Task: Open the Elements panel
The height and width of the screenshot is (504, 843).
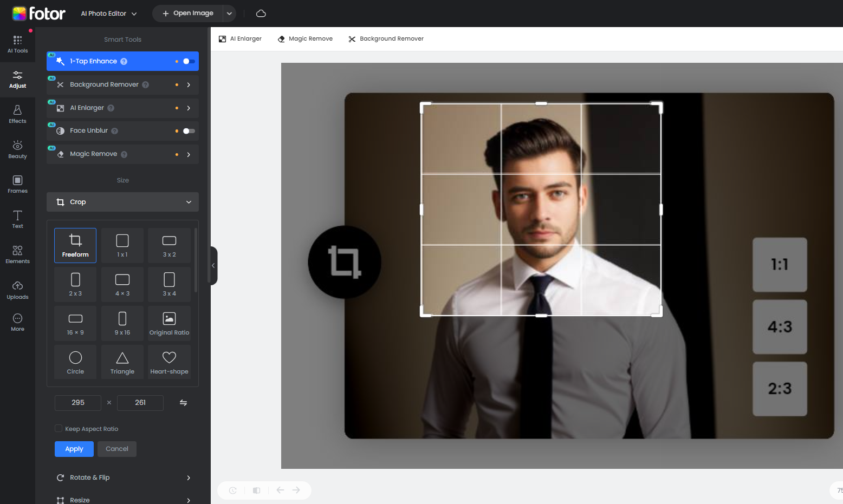Action: point(17,254)
